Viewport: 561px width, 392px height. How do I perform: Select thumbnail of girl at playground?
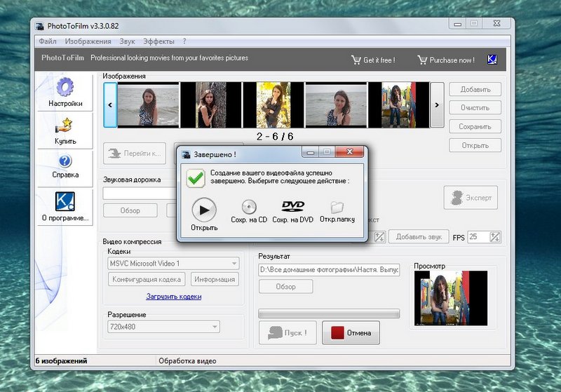[399, 104]
